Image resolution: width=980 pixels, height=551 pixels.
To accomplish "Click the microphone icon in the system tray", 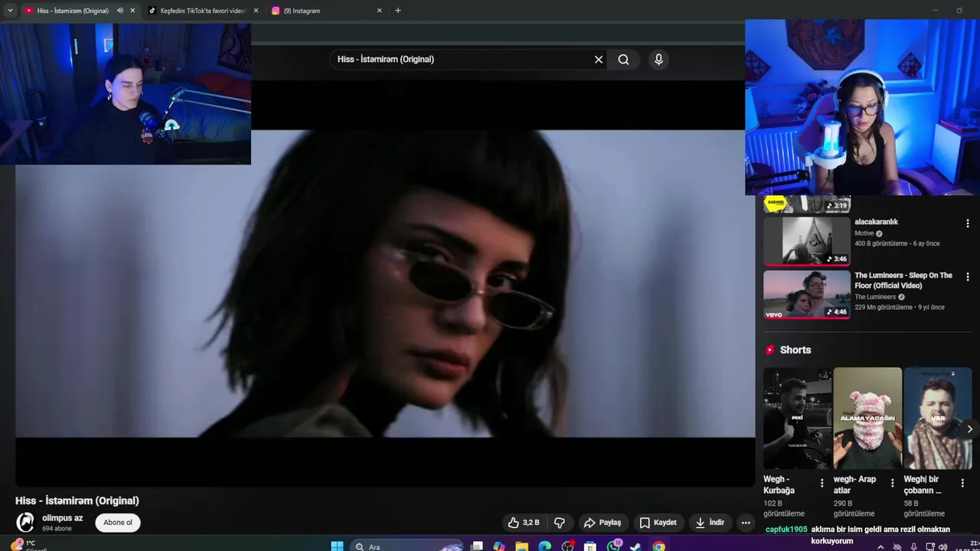I will pos(913,547).
